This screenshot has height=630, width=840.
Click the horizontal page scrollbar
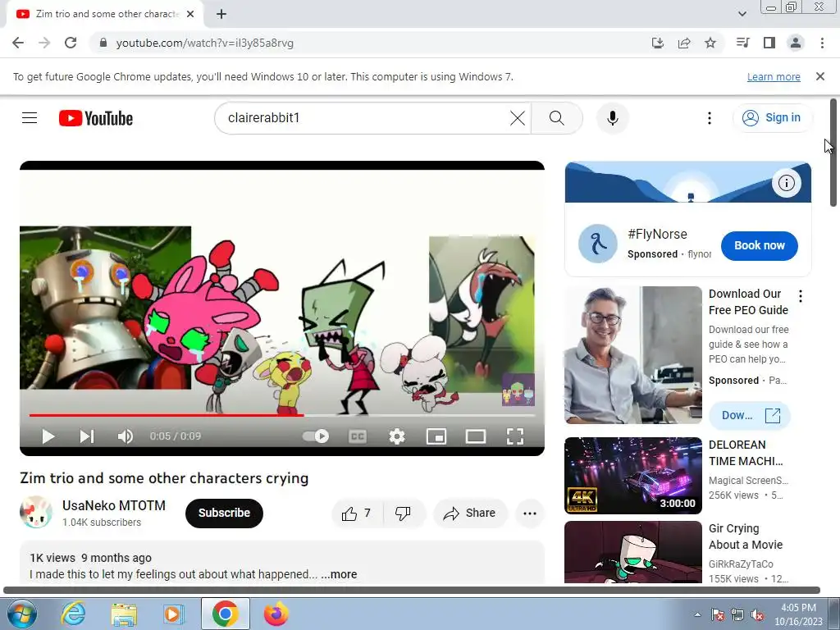coord(412,591)
